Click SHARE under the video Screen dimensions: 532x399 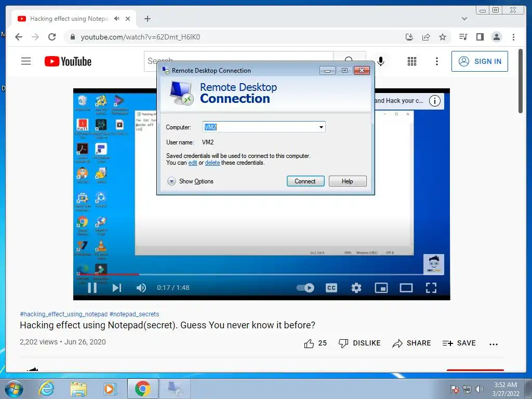click(x=411, y=343)
